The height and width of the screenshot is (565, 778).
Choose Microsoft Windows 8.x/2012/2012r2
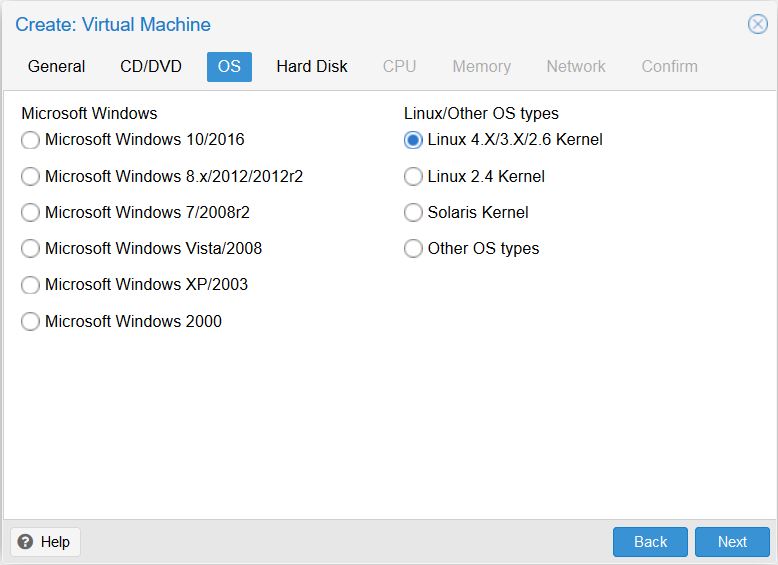[x=30, y=177]
